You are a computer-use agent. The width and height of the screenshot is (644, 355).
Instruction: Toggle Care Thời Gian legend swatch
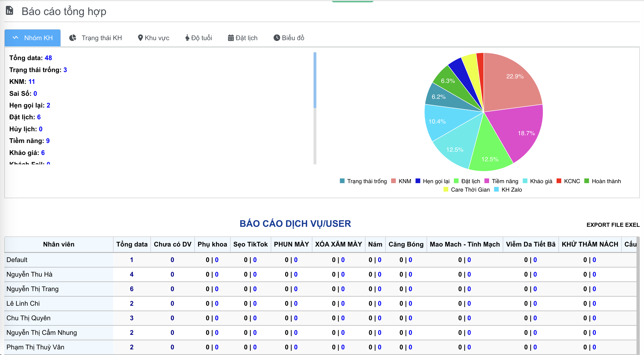pos(446,189)
